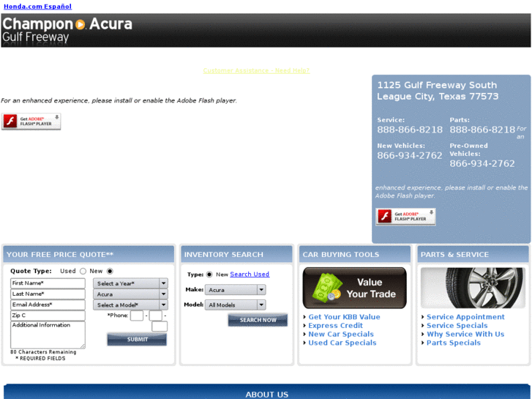The width and height of the screenshot is (532, 399).
Task: Click the Car Buying Tools panel header
Action: (x=355, y=254)
